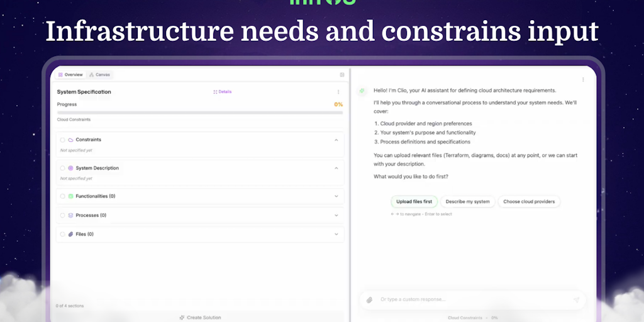Image resolution: width=644 pixels, height=322 pixels.
Task: Open the three-dot menu in chat panel
Action: pyautogui.click(x=583, y=80)
